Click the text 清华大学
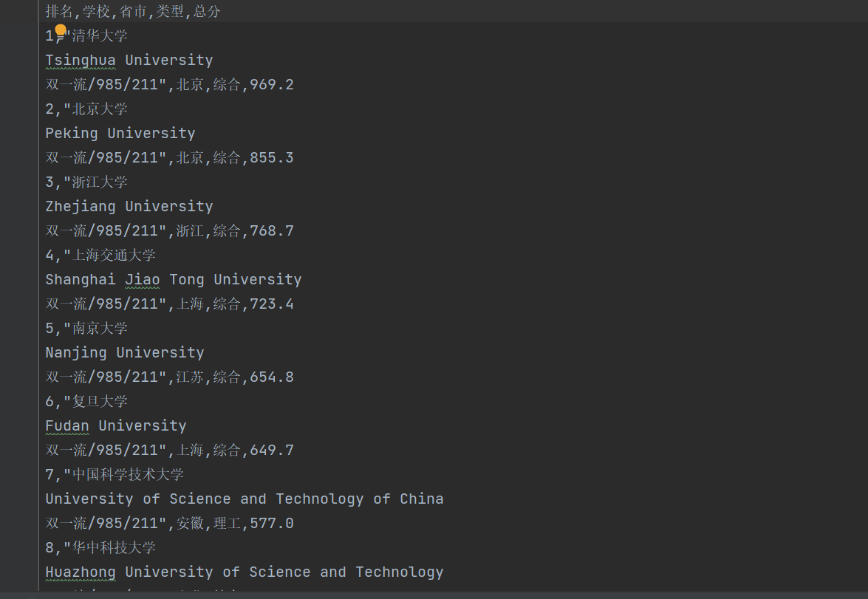This screenshot has width=868, height=599. pyautogui.click(x=100, y=36)
